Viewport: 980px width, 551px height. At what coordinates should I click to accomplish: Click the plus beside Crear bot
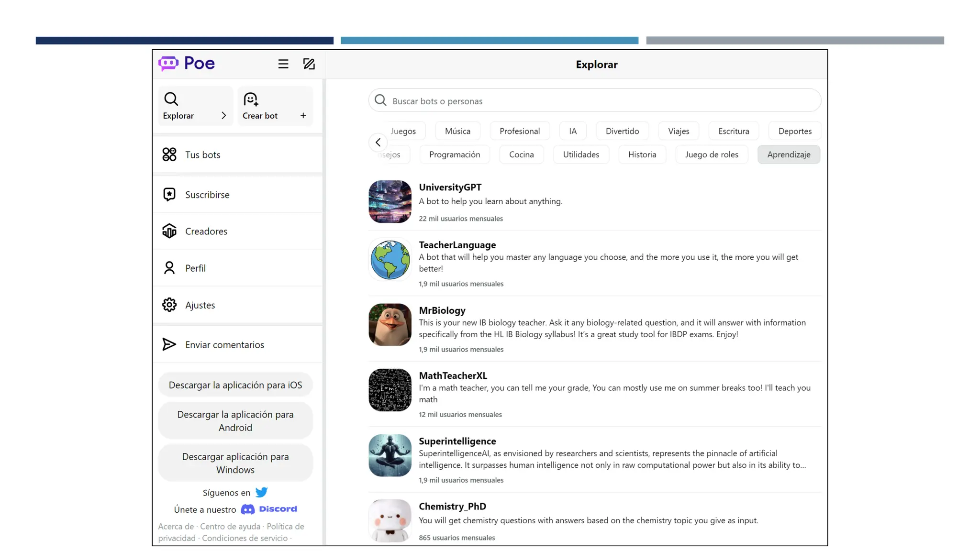[x=303, y=116]
